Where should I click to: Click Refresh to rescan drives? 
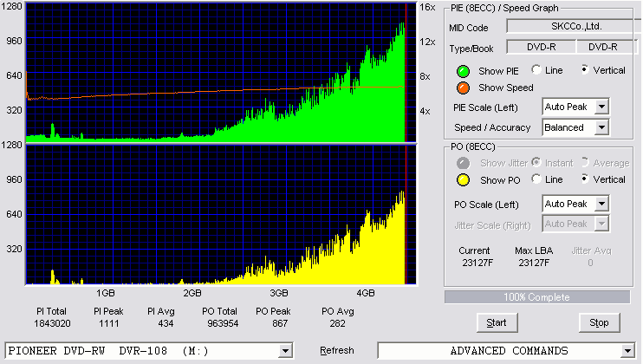[x=337, y=350]
